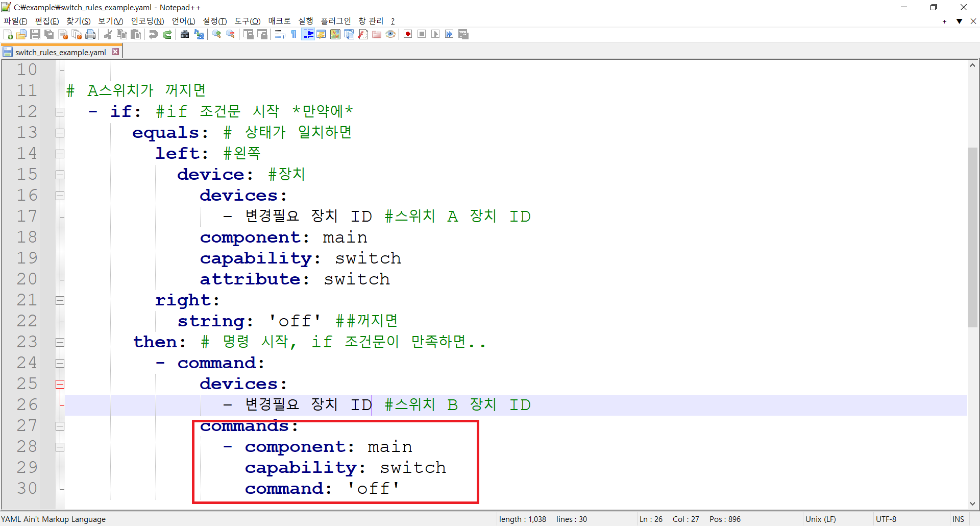
Task: Open the Function List panel icon
Action: 363,34
